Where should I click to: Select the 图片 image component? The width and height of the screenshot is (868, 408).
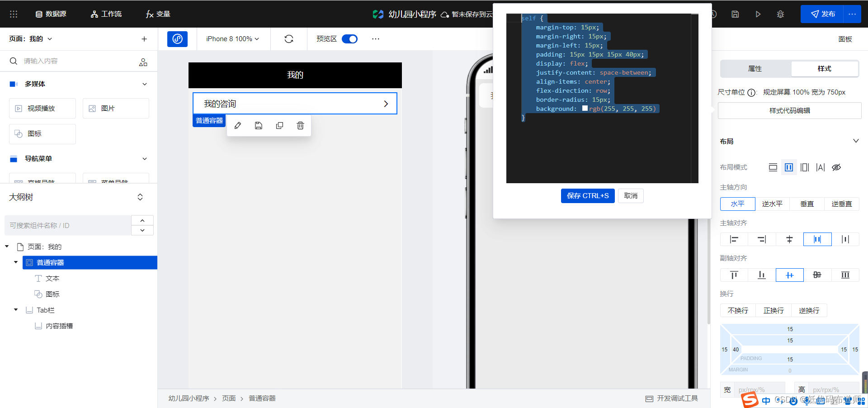(x=116, y=109)
